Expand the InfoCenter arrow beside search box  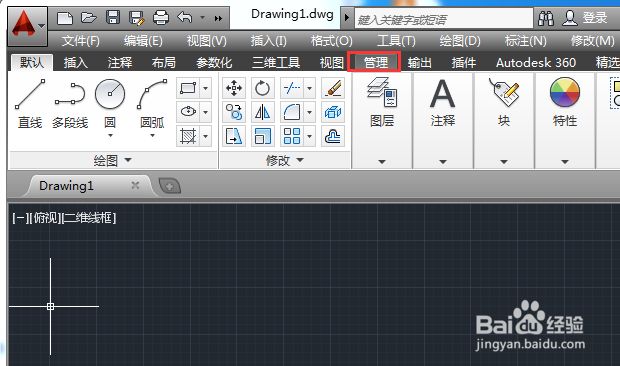click(x=347, y=18)
